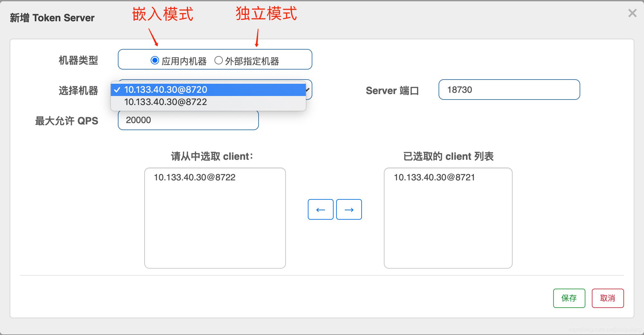Click the right arrow transfer button
644x335 pixels.
[349, 209]
